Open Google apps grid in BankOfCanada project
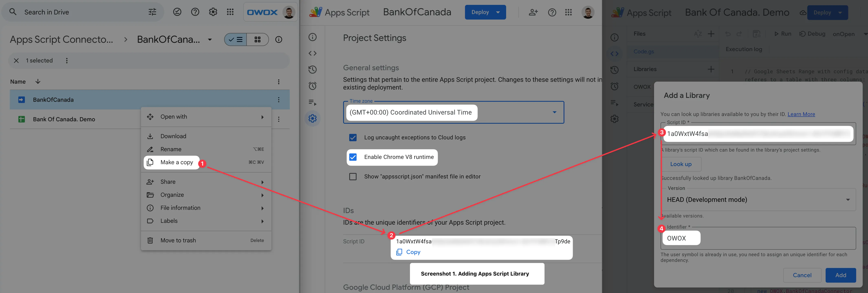Screen dimensions: 868x293 pos(568,12)
